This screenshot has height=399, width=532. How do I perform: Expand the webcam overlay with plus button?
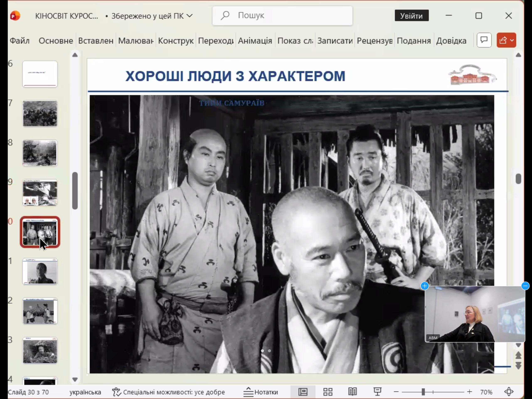tap(425, 286)
